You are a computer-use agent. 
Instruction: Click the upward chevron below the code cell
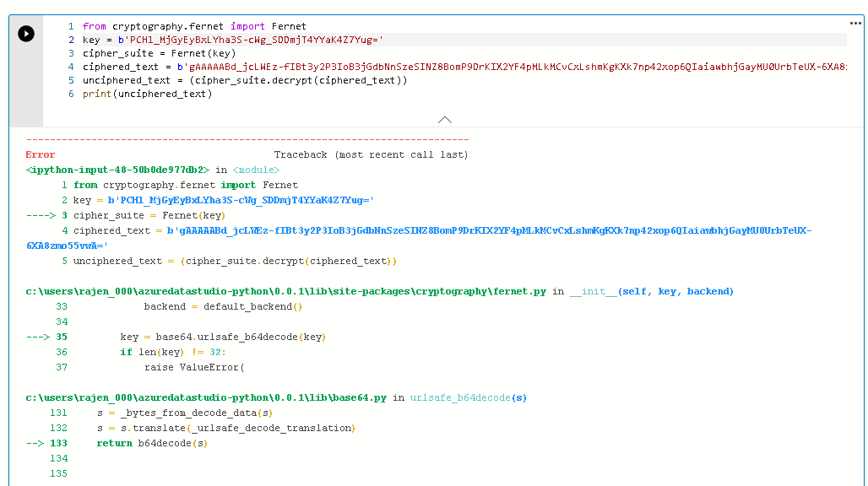pos(445,120)
